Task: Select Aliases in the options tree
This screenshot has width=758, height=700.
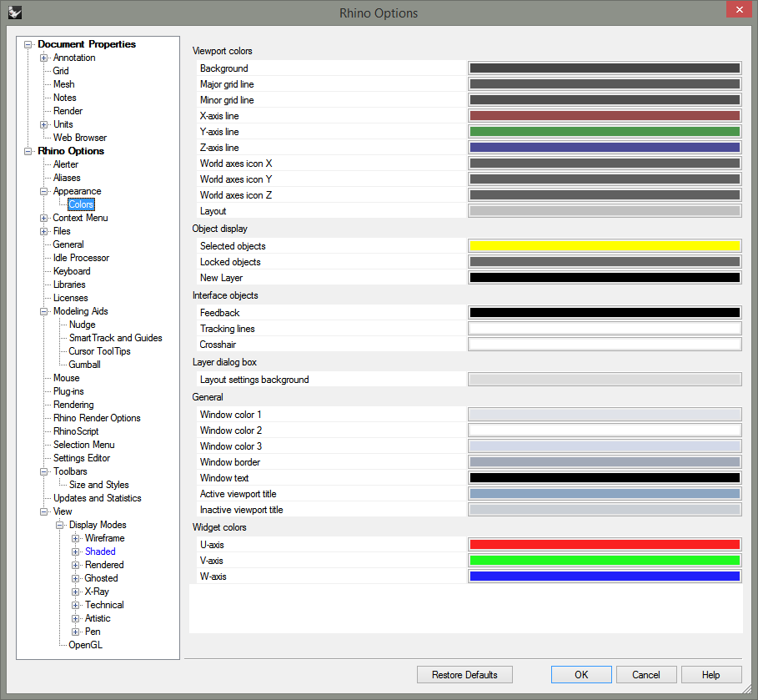Action: click(67, 178)
